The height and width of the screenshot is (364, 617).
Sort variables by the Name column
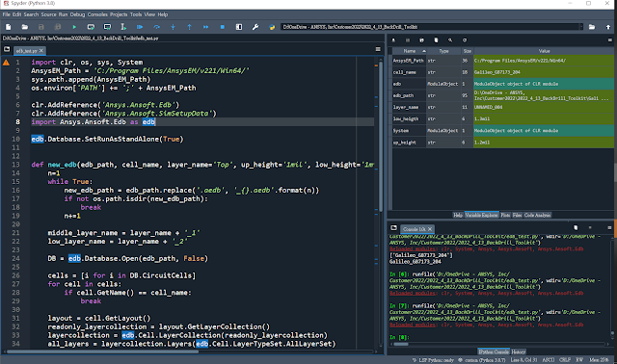(x=409, y=51)
